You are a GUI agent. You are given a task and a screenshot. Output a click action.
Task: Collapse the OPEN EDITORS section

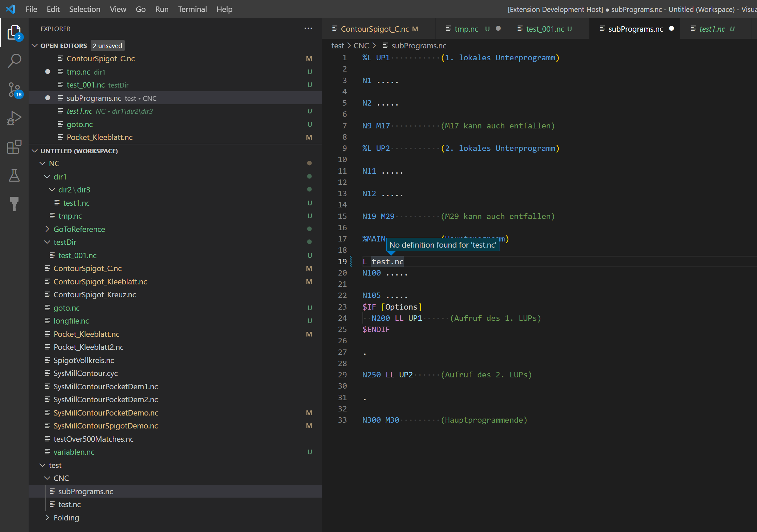tap(35, 46)
